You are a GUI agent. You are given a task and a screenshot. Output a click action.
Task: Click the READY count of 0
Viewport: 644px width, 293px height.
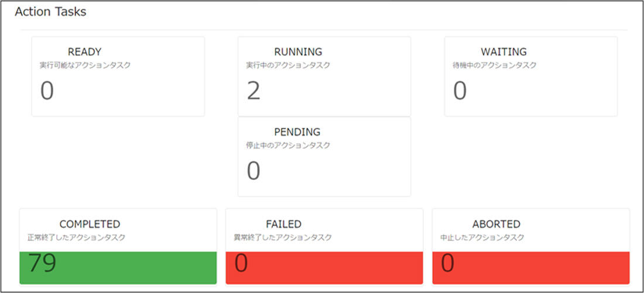47,91
